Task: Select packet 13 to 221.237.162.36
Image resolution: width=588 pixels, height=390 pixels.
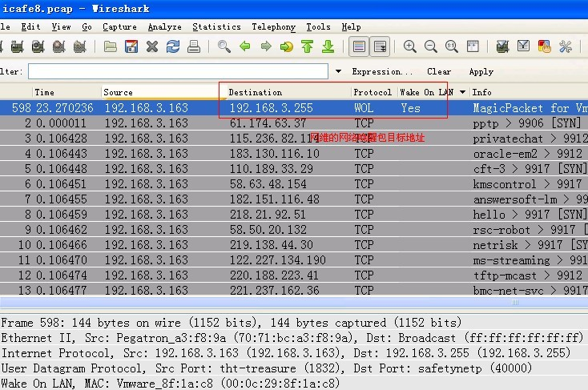Action: coord(294,290)
